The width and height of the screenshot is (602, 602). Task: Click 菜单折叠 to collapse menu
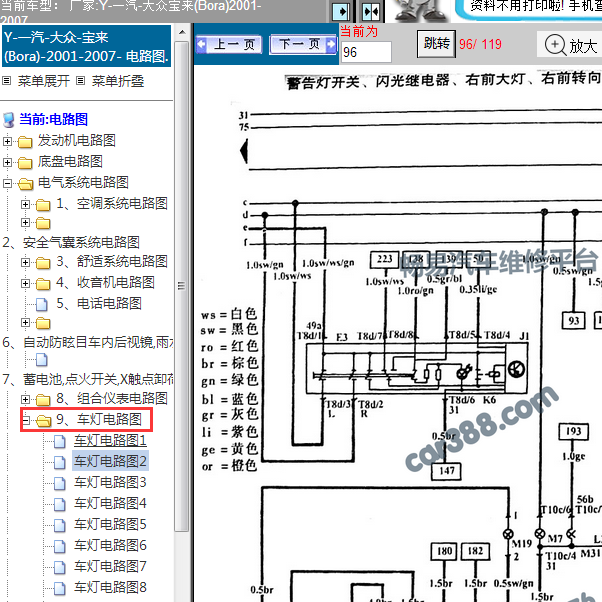(x=118, y=81)
